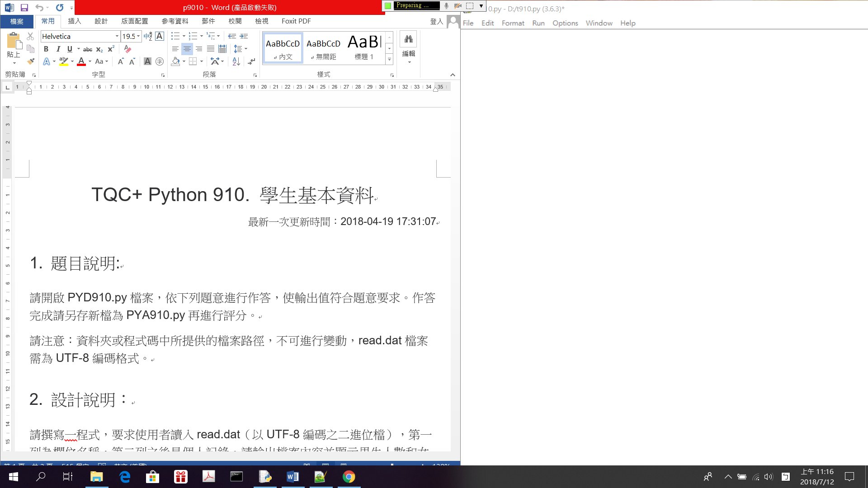Click the Paste (貼上) clipboard icon

click(14, 41)
